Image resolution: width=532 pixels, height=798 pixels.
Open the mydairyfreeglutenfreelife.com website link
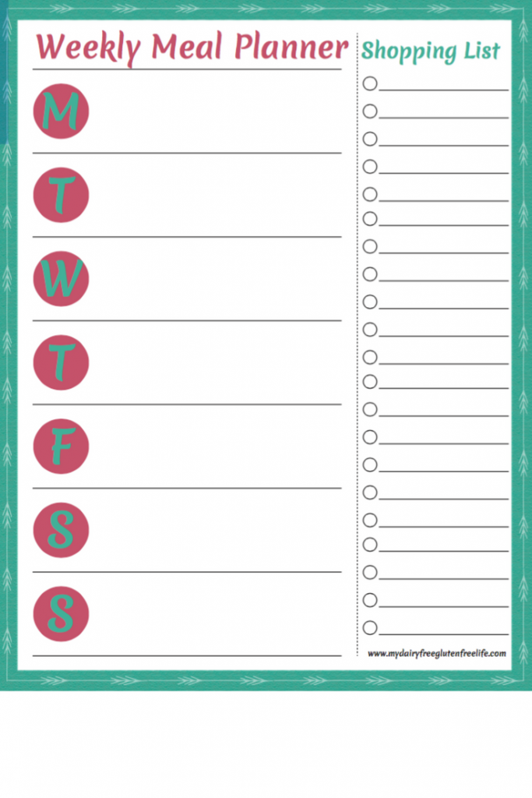coord(437,654)
